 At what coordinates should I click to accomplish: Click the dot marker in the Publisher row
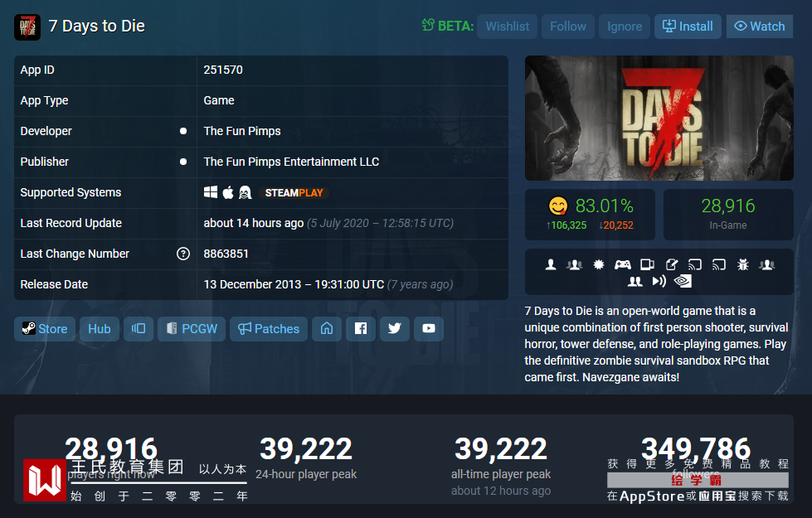click(x=182, y=162)
